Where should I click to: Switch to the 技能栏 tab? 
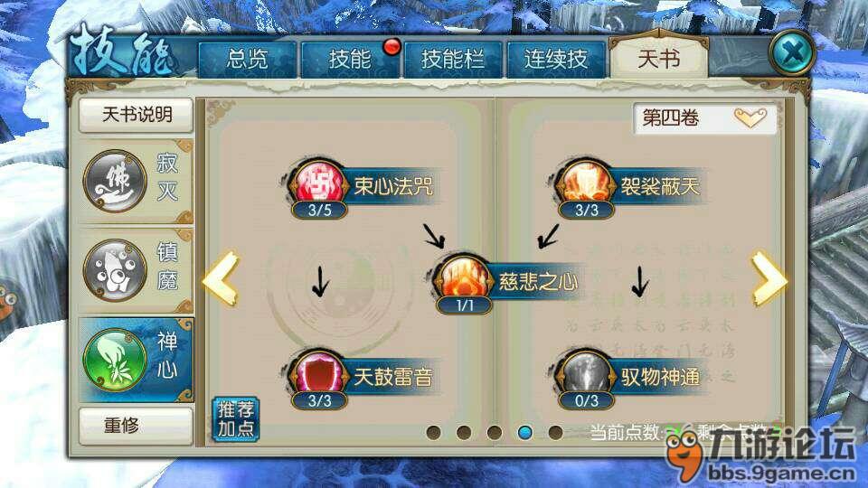click(453, 59)
